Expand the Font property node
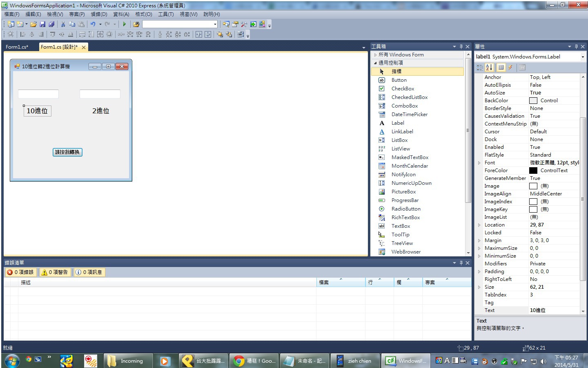The height and width of the screenshot is (368, 588). point(479,163)
